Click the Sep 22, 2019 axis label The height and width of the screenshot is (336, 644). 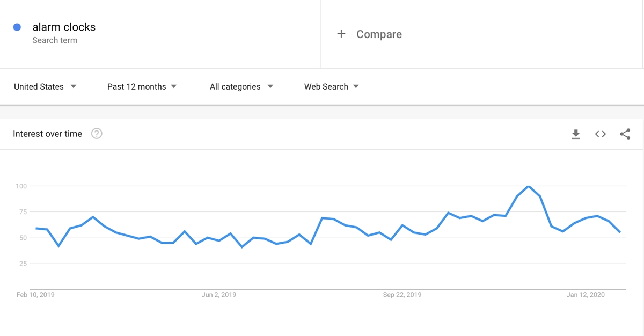(x=402, y=295)
